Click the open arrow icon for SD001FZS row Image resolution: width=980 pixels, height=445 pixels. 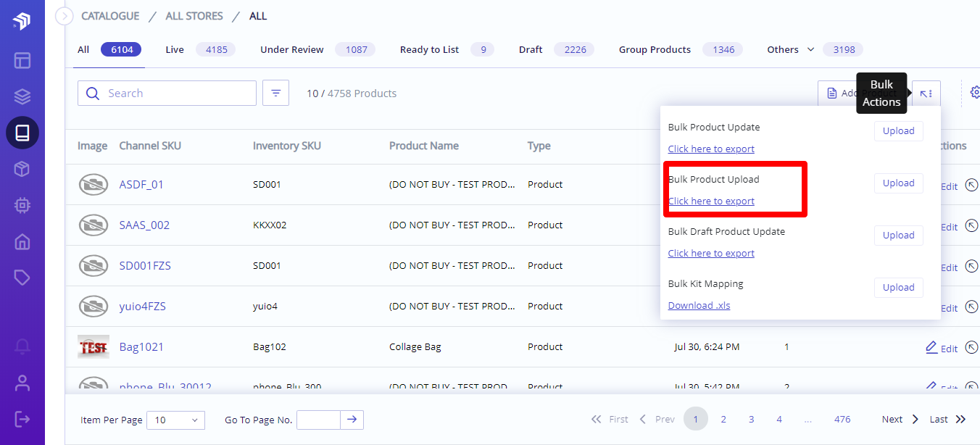point(972,267)
